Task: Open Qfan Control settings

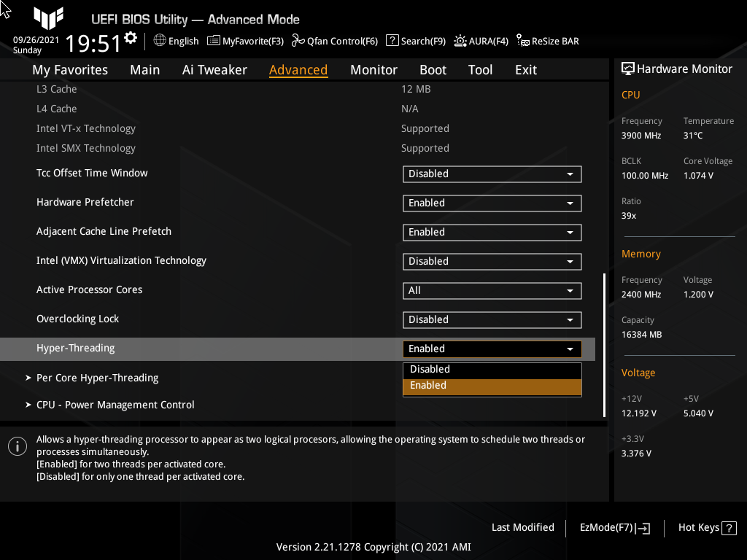Action: [335, 41]
